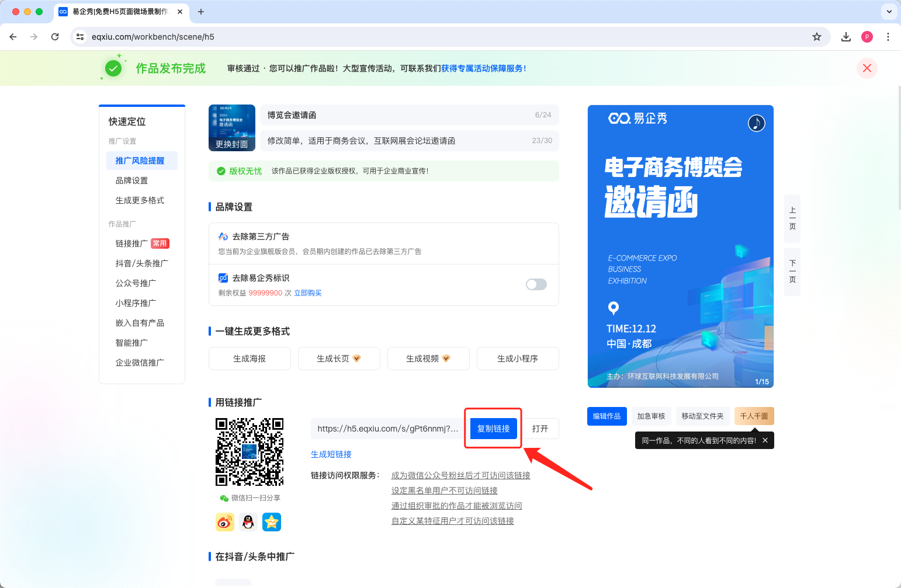Click 移动至文件夹 button
This screenshot has width=901, height=588.
[x=703, y=416]
